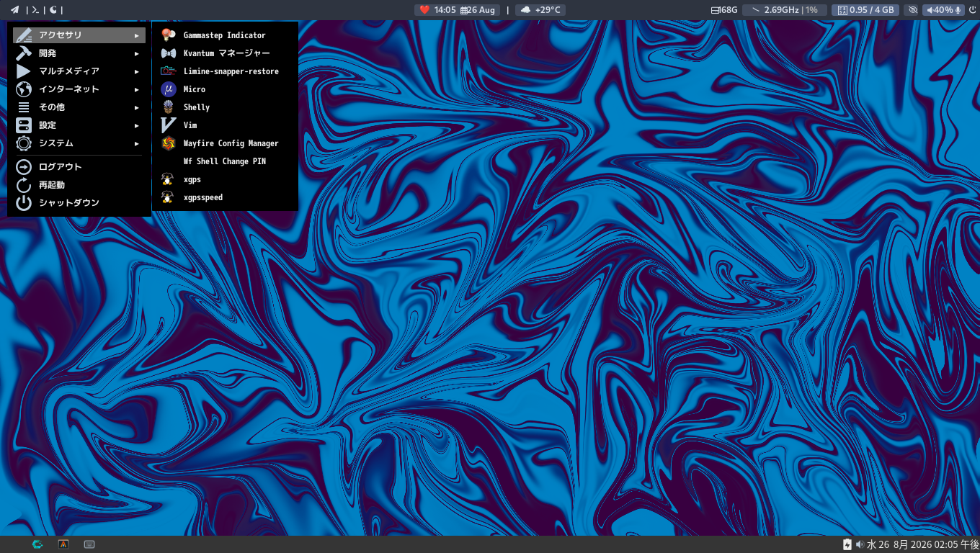Open the 開発 category
This screenshot has height=553, width=980.
pyautogui.click(x=79, y=53)
